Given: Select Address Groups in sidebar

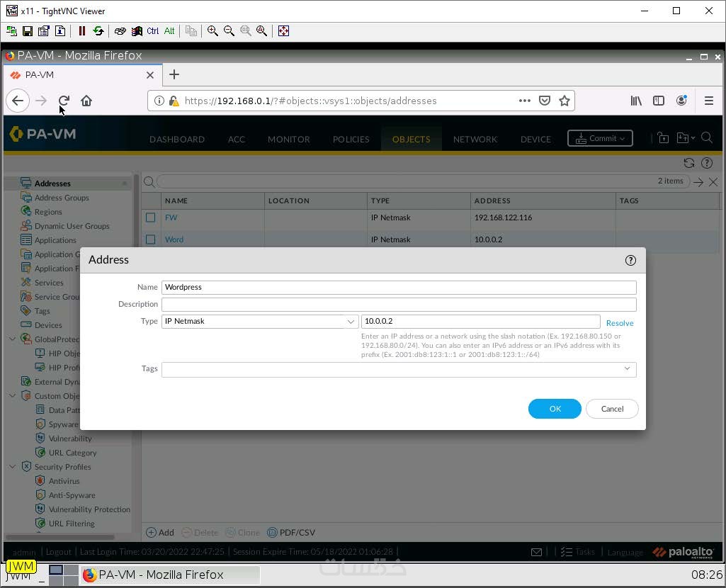Looking at the screenshot, I should pos(62,198).
